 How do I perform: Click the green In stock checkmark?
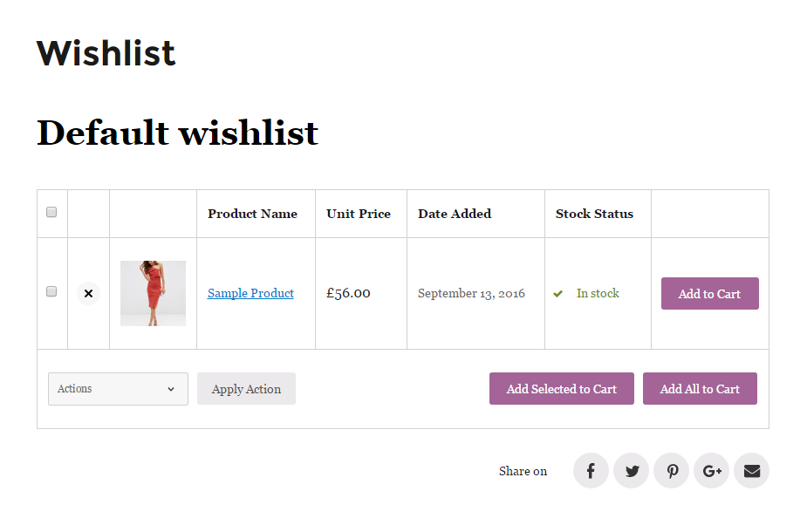coord(558,294)
